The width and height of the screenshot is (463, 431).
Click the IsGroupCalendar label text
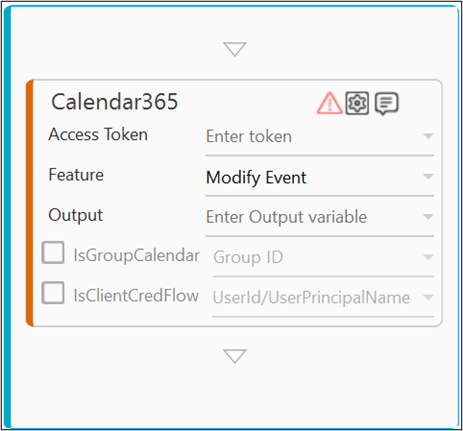(x=136, y=256)
